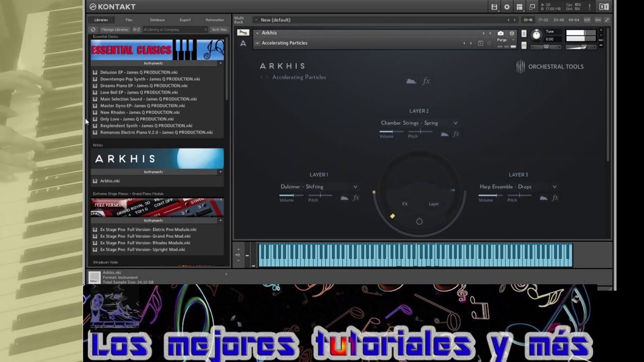Solo the Arkhis instrument
The width and height of the screenshot is (644, 362).
tap(524, 34)
